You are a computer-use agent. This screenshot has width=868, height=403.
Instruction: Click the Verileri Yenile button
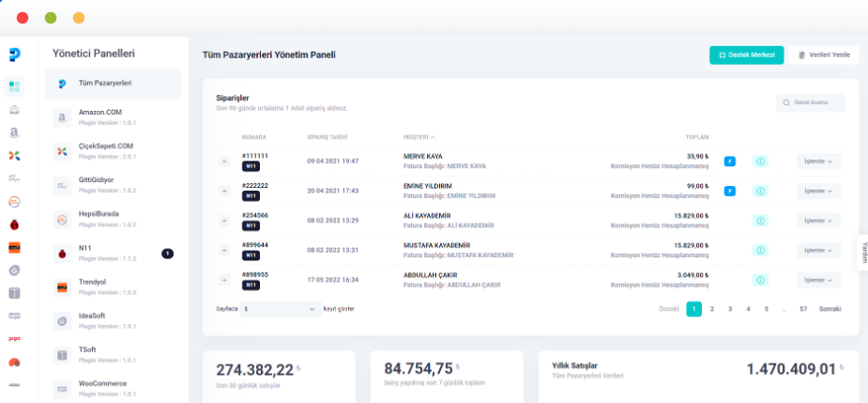[x=824, y=54]
